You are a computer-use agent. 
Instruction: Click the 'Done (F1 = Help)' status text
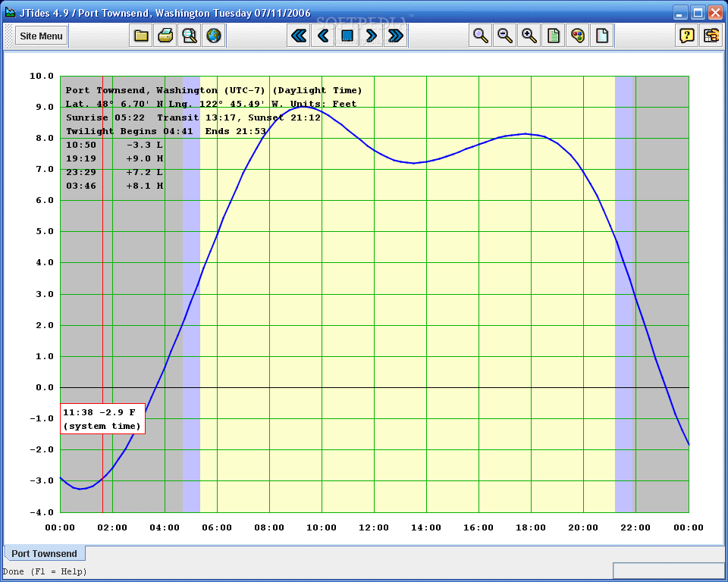(45, 571)
